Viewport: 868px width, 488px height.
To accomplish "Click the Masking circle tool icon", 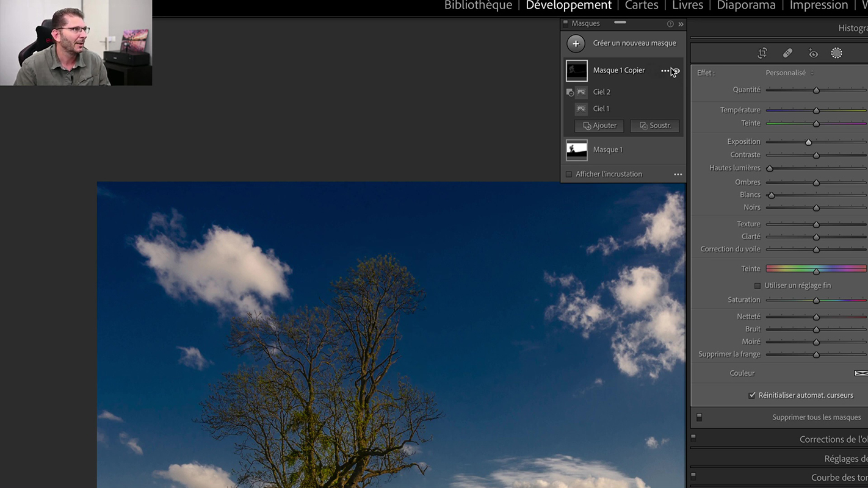I will (836, 53).
